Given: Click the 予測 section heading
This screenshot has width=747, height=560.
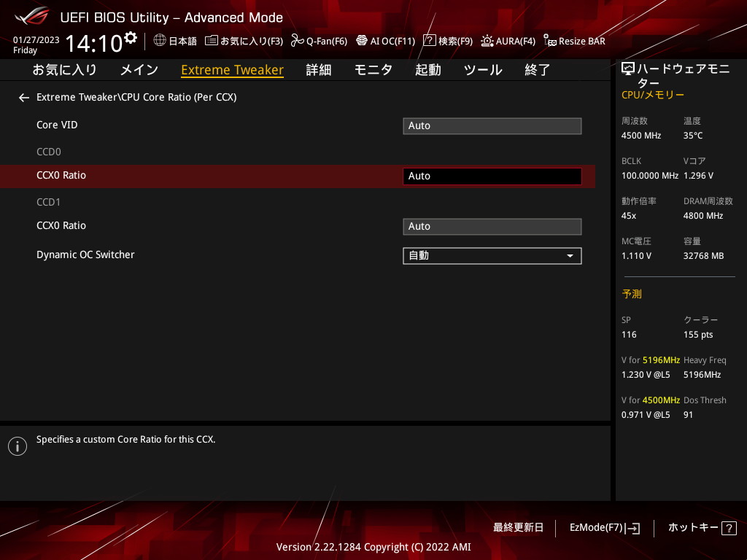Looking at the screenshot, I should 632,295.
